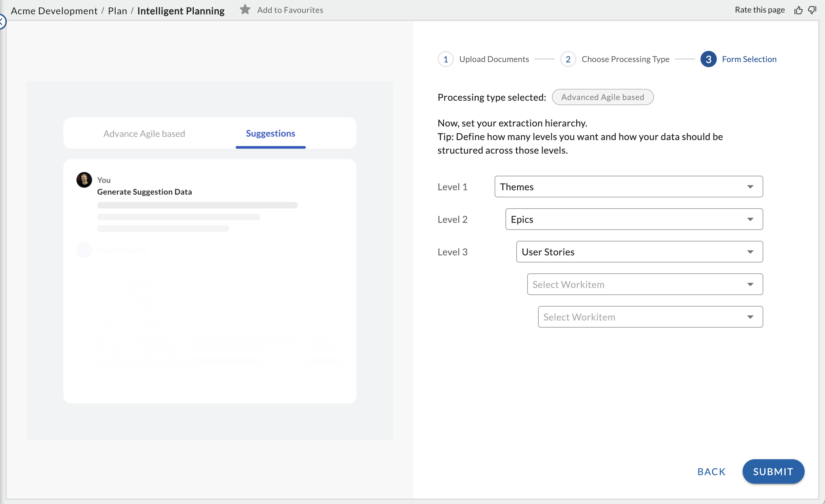Click the BACK button

pyautogui.click(x=712, y=471)
